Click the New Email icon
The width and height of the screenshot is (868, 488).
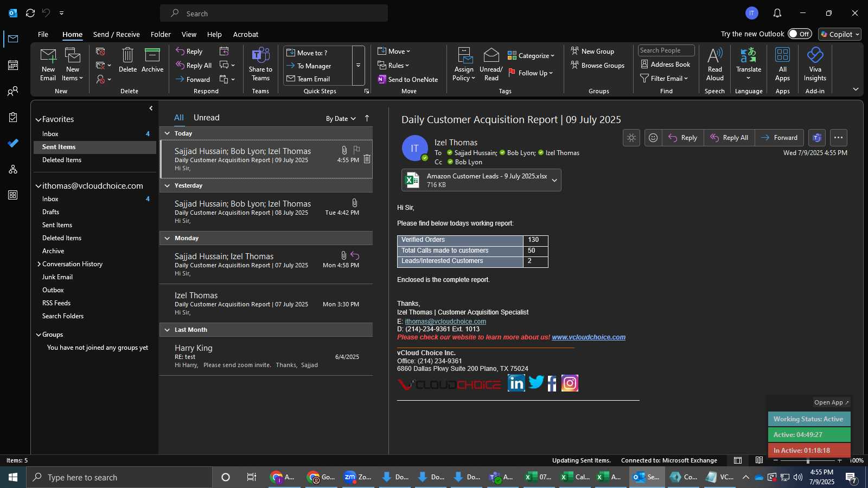pos(48,64)
